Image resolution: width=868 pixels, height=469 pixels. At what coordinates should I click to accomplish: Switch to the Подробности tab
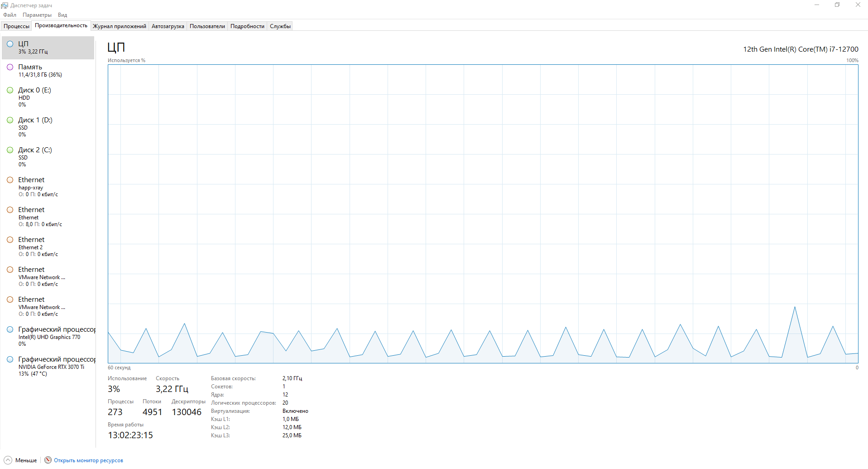click(247, 26)
